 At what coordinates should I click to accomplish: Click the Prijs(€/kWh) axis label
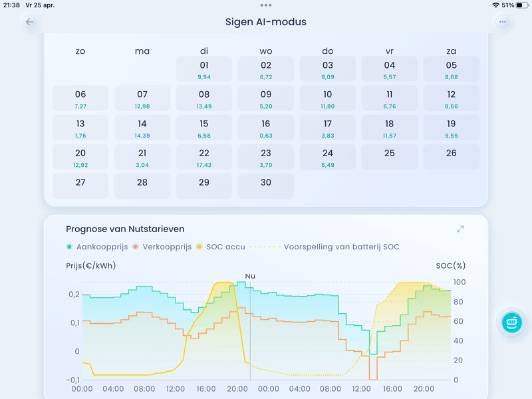pos(91,265)
